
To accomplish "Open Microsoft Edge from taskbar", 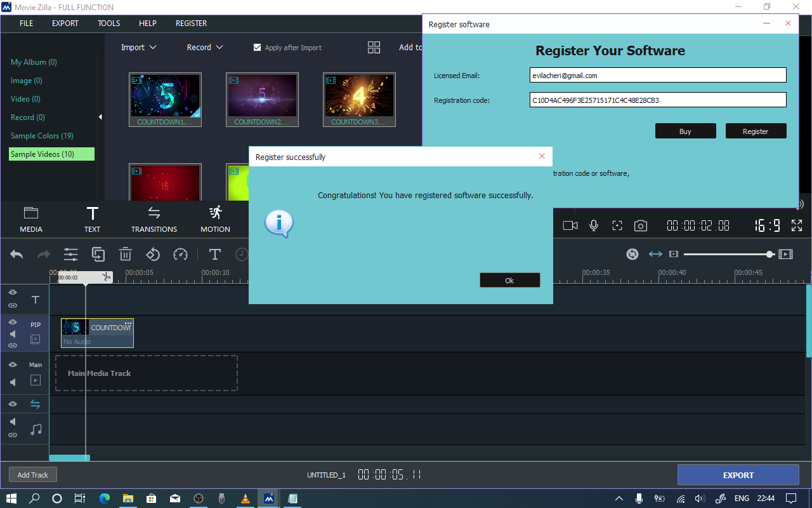I will point(105,498).
